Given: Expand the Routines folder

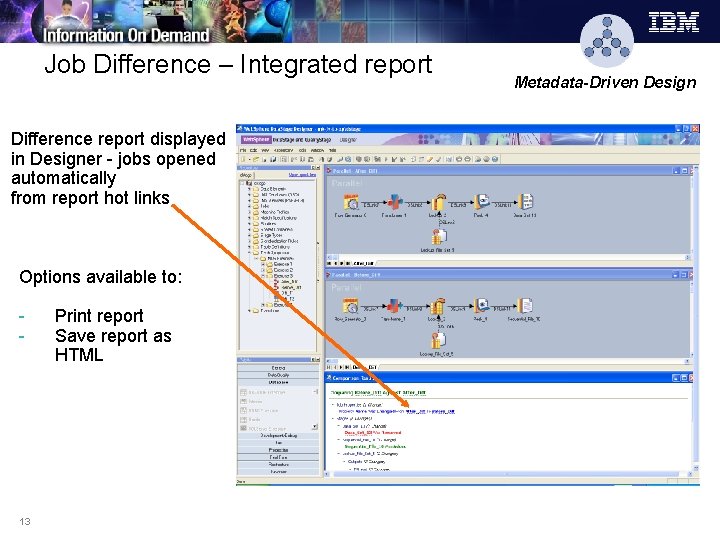Looking at the screenshot, I should coord(249,224).
